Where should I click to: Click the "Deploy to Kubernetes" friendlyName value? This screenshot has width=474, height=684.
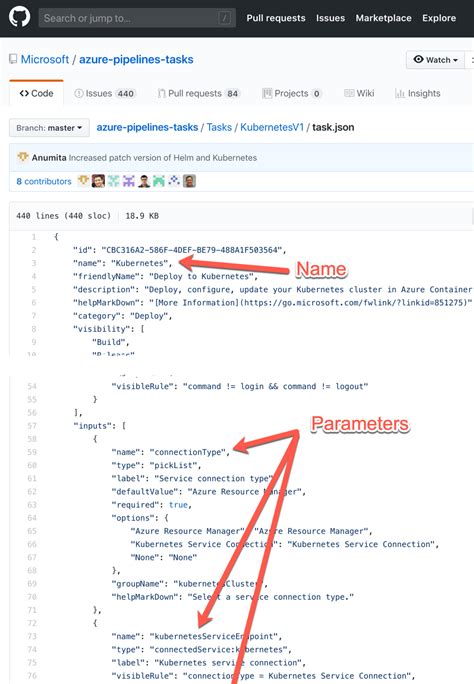(x=201, y=276)
